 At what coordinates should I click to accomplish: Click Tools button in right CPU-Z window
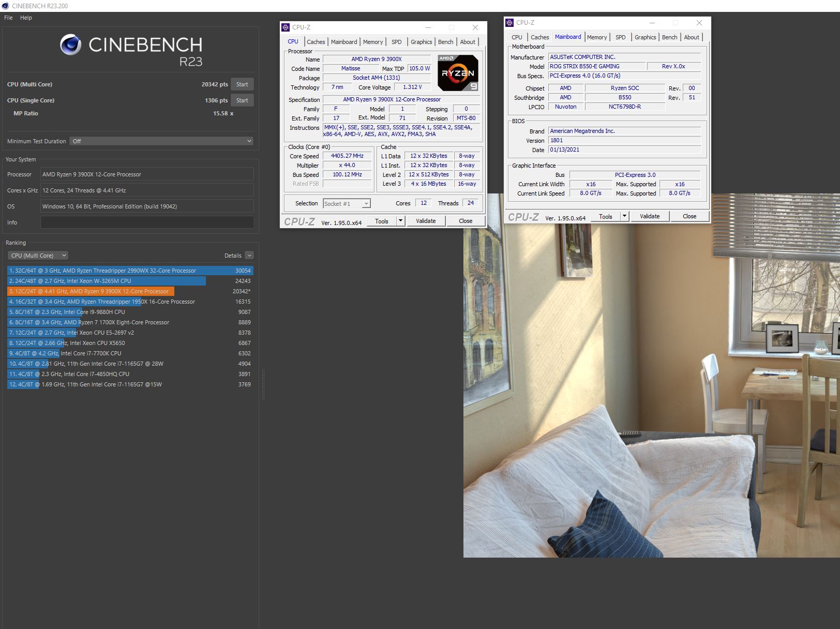click(606, 216)
